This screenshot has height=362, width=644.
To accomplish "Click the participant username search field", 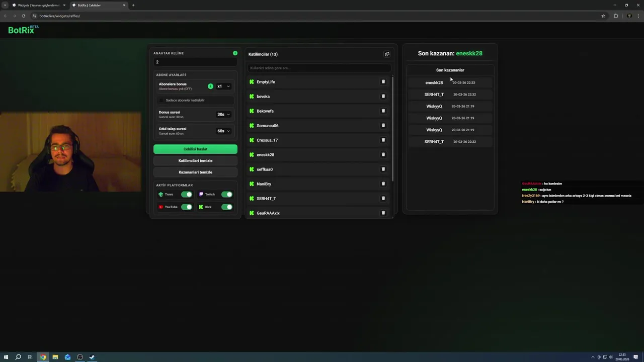I will (x=319, y=68).
